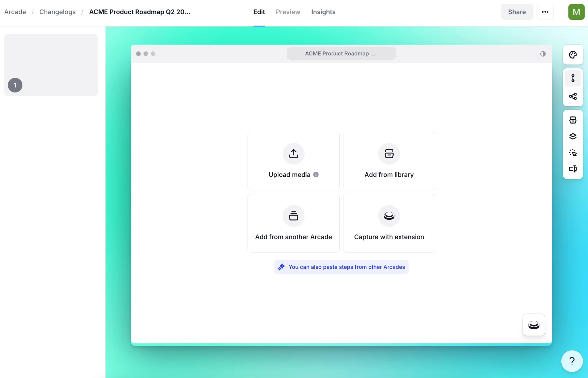The width and height of the screenshot is (588, 378).
Task: Click the ACME Product Roadmap browser title field
Action: [x=341, y=54]
